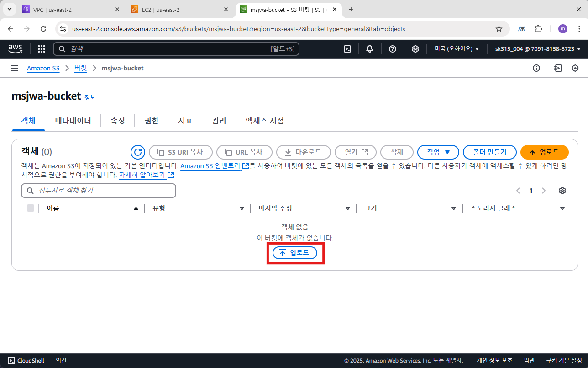Switch to the 액세스 지점 tab
This screenshot has width=588, height=368.
[x=265, y=121]
